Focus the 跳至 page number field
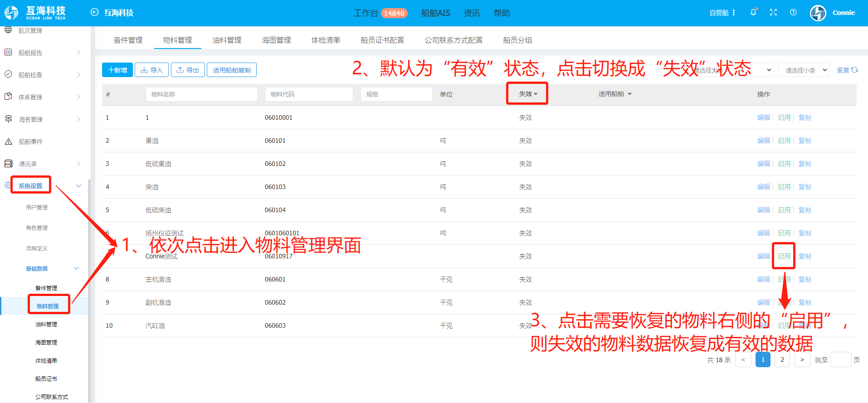Screen dimensions: 868x403 840,359
